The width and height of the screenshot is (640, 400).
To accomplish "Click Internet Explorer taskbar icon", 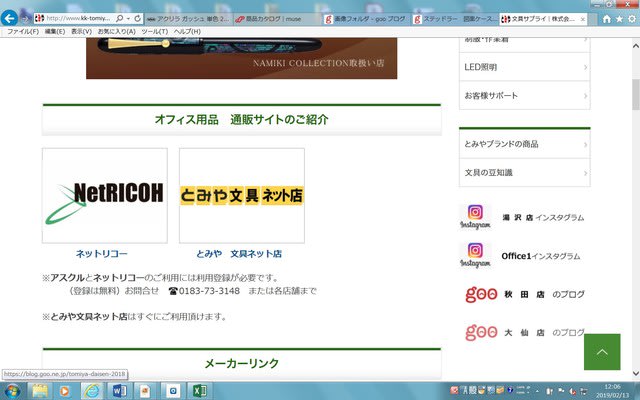I will (92, 391).
